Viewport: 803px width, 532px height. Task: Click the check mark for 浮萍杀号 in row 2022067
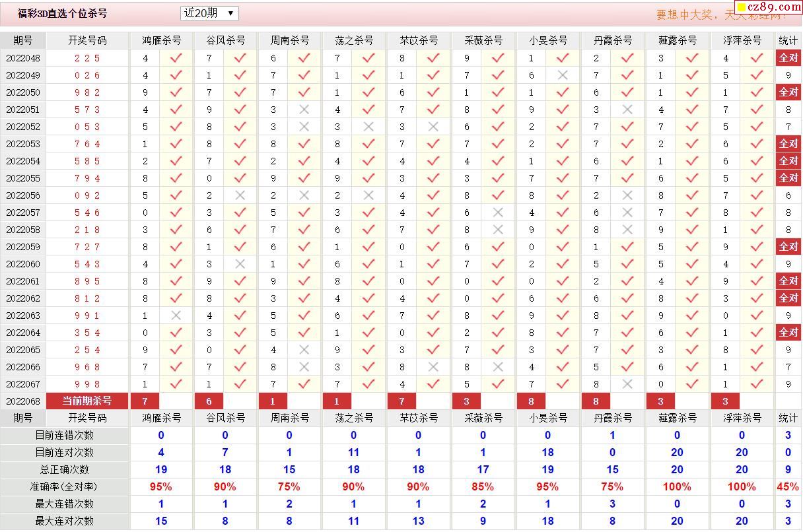[757, 384]
